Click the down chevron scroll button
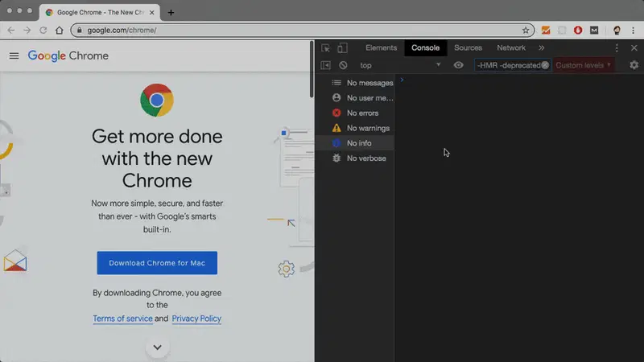The image size is (644, 362). tap(157, 348)
